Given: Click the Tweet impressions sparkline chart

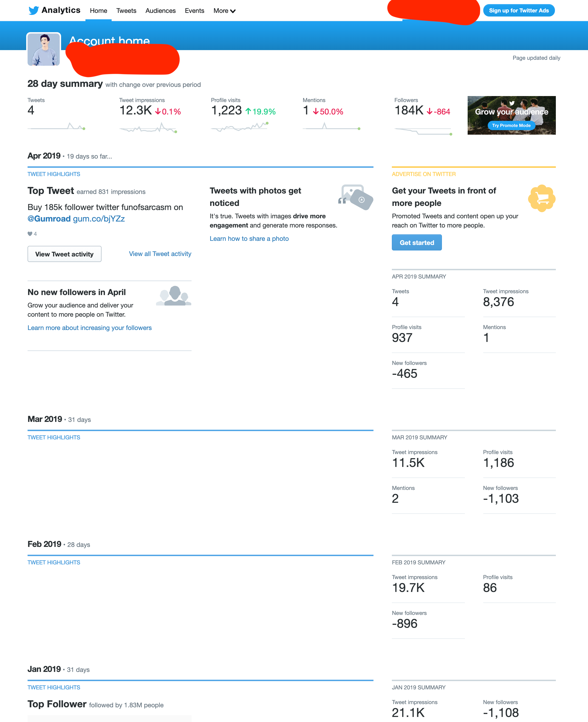Looking at the screenshot, I should point(148,128).
